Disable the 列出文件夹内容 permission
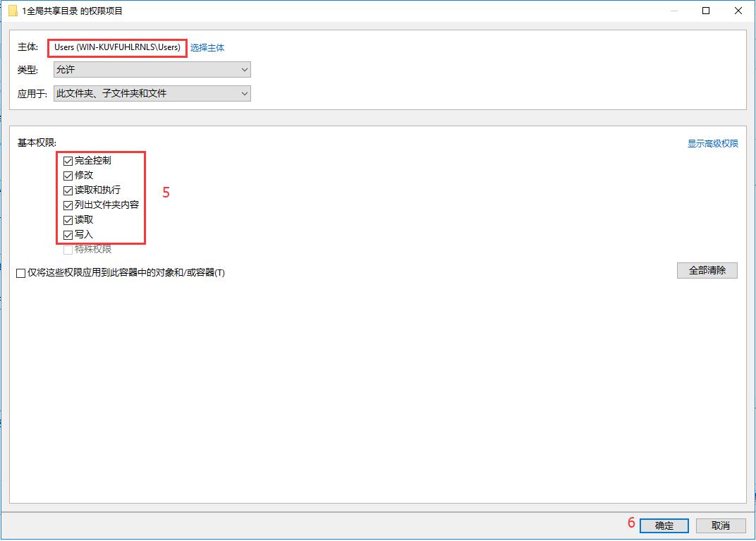This screenshot has height=541, width=756. coord(67,205)
